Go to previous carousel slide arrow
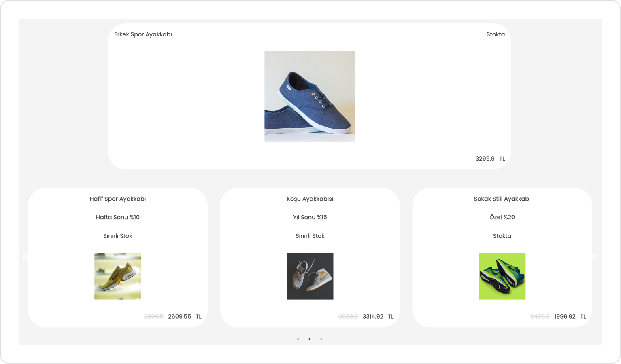Viewport: 621px width, 364px height. (x=25, y=257)
